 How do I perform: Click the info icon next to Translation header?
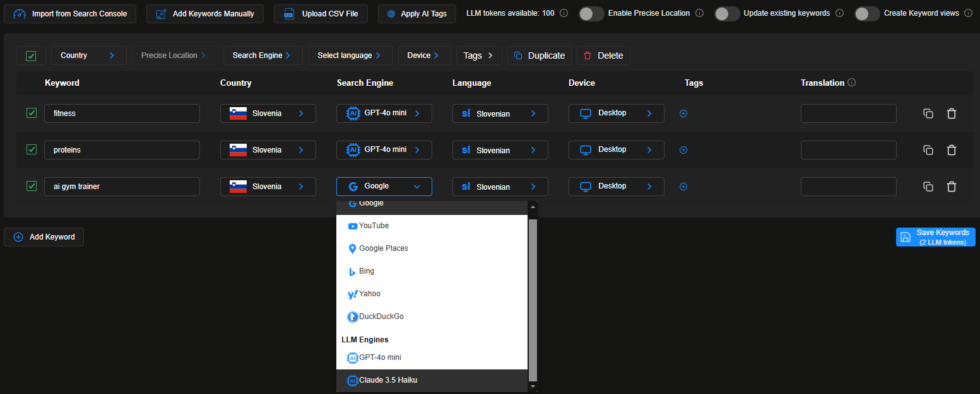851,83
